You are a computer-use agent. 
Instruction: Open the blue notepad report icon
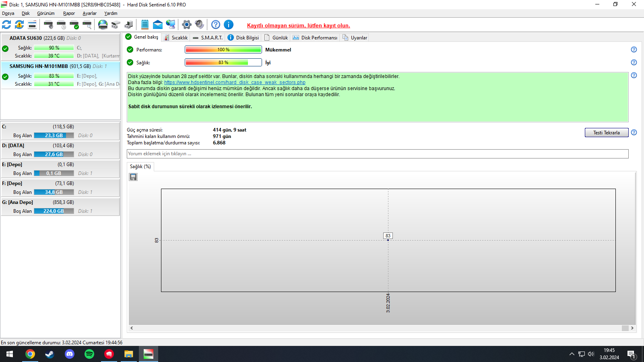(145, 25)
